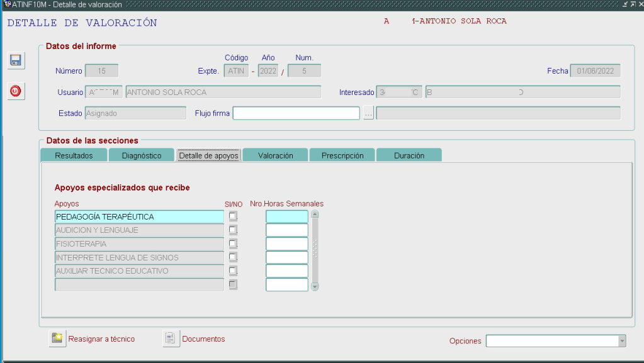Click the save floppy disk icon
The height and width of the screenshot is (363, 644).
[16, 60]
